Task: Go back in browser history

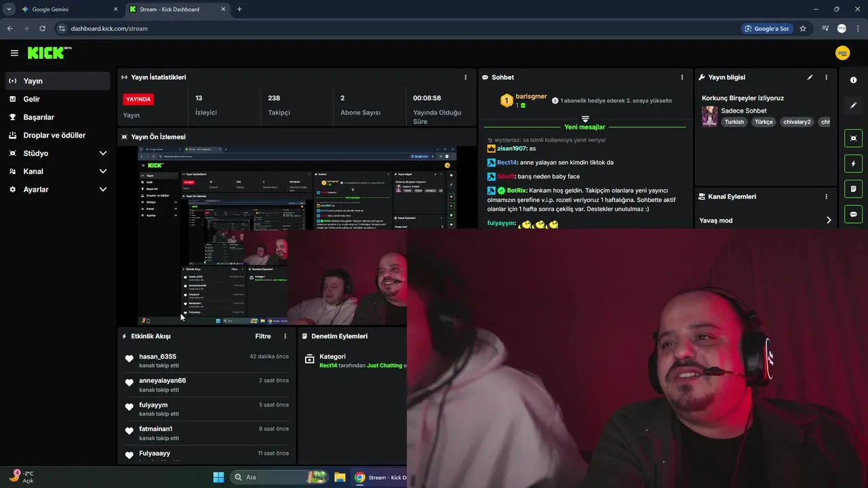Action: pyautogui.click(x=9, y=28)
